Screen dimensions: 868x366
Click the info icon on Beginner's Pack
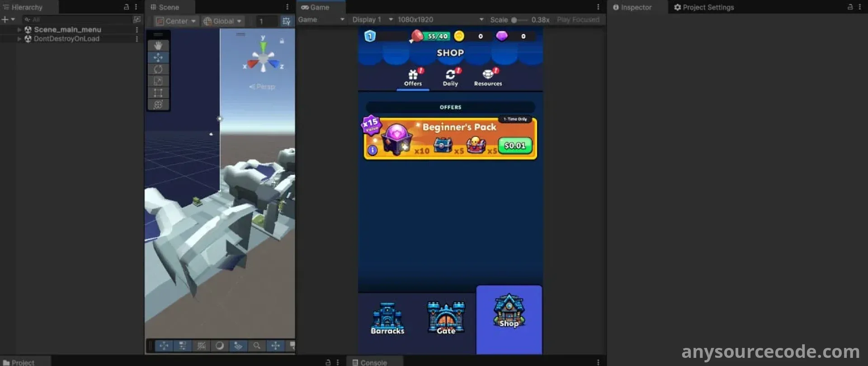pos(373,150)
